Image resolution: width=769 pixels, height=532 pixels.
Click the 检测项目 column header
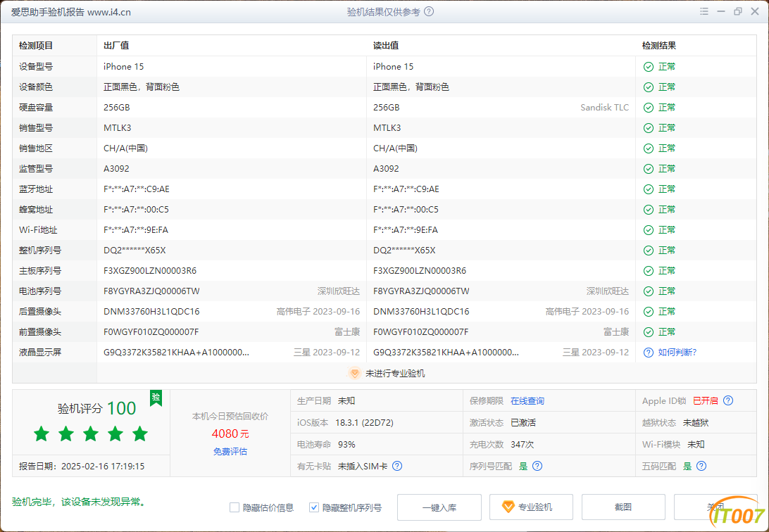36,46
